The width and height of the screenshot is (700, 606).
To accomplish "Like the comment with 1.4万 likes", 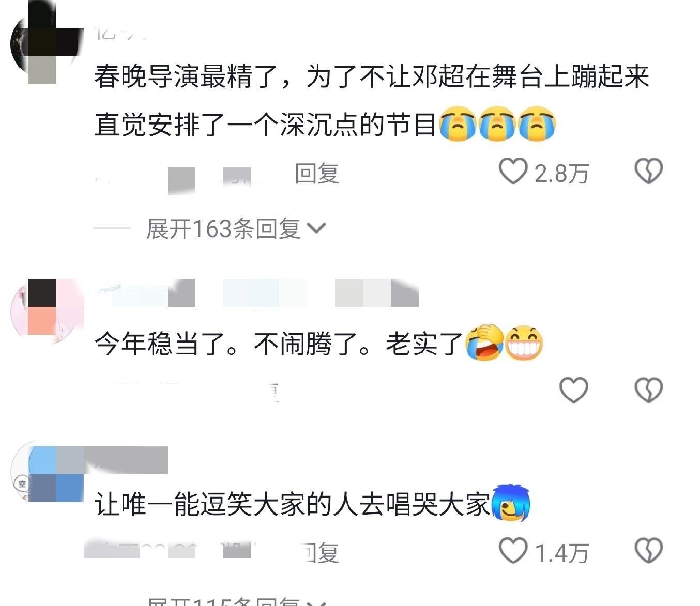I will point(513,551).
